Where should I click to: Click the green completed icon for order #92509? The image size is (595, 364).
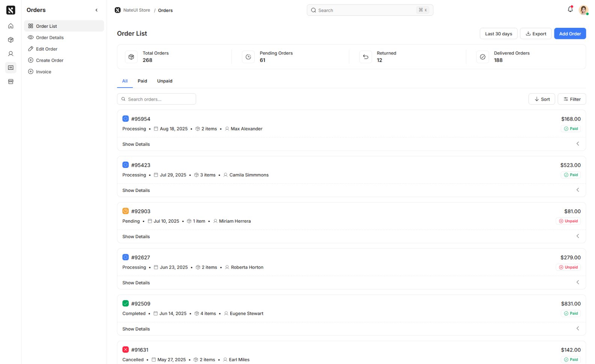[125, 304]
